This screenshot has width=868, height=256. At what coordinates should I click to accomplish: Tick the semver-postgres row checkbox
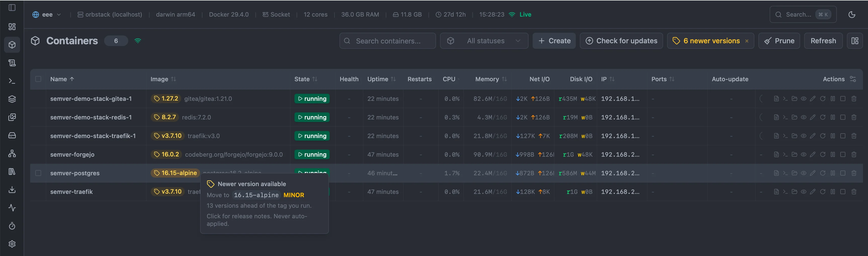tap(38, 173)
